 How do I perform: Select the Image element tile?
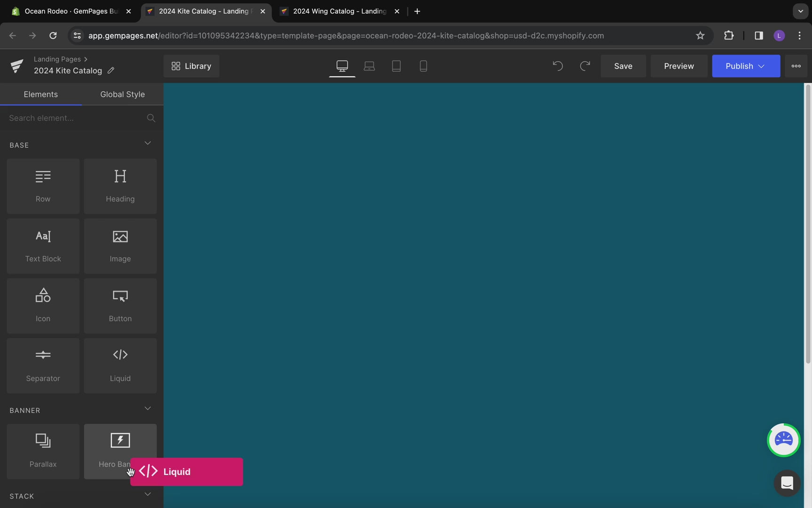120,246
